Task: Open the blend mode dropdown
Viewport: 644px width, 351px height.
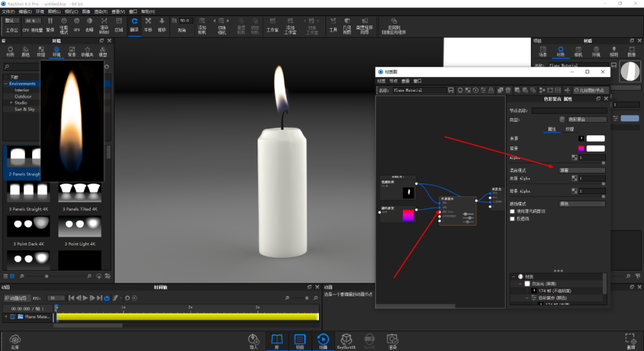Action: (x=582, y=170)
